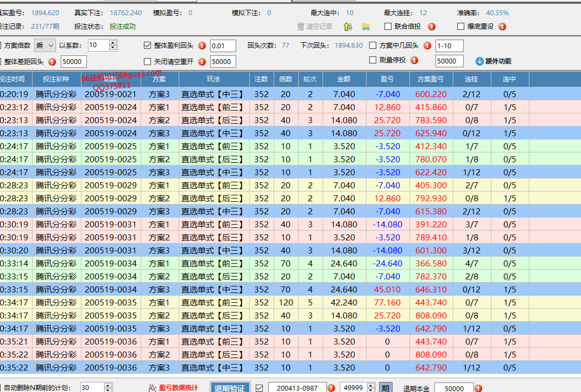Select the 方案盈亏 value 366.580
Viewport: 581px width, 392px height.
(x=431, y=263)
